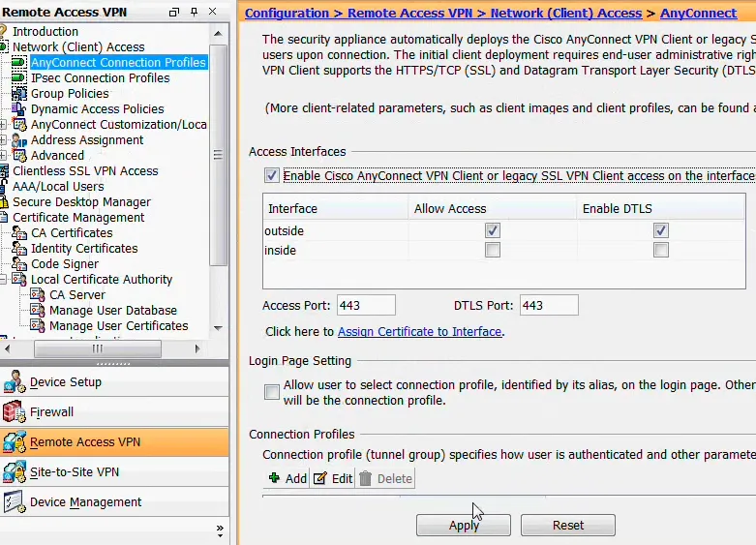Toggle Enable Cisco AnyConnect VPN Client access checkbox
Viewport: 756px width, 545px height.
point(271,176)
